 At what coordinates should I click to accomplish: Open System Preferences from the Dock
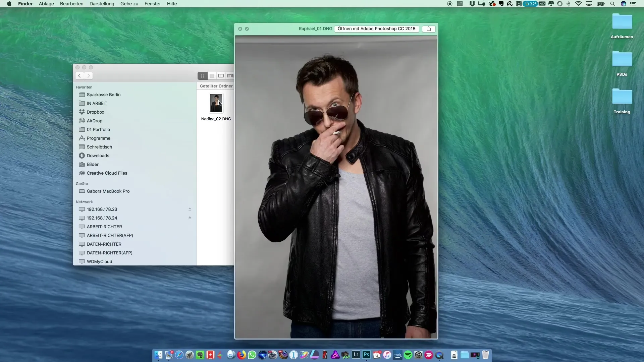click(x=418, y=355)
